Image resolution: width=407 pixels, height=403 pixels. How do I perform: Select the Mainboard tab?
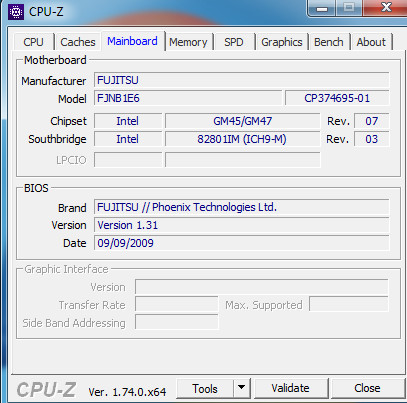pyautogui.click(x=132, y=41)
